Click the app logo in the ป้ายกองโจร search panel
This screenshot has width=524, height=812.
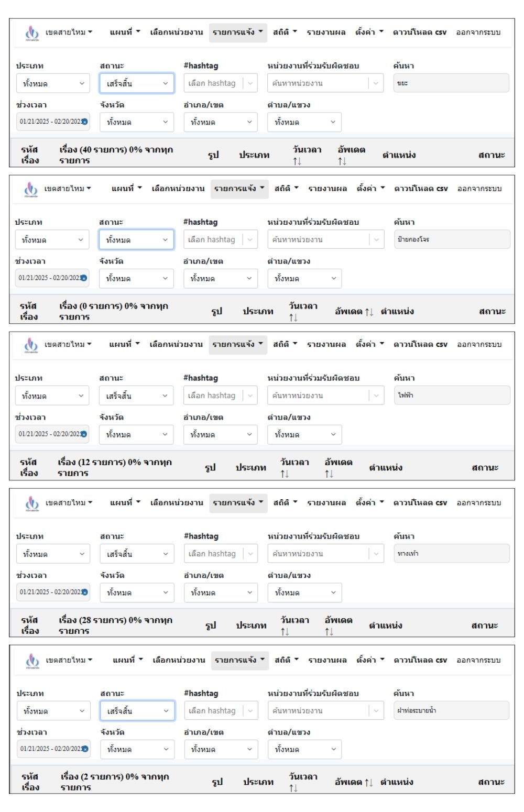[31, 190]
